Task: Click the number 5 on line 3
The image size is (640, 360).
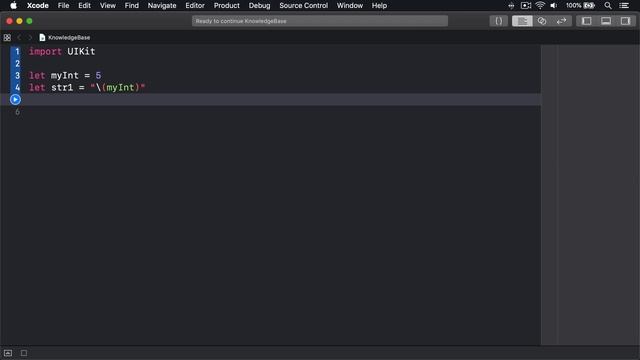Action: (x=98, y=76)
